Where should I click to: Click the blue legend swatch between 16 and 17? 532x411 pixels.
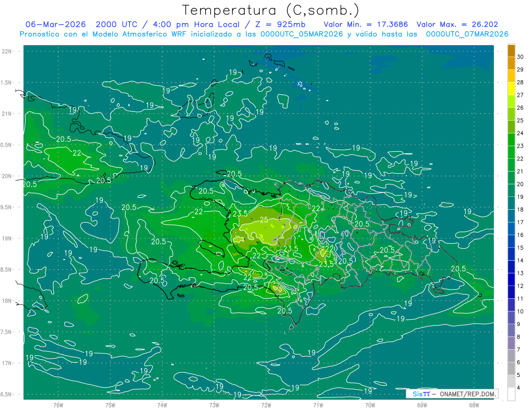coord(511,229)
